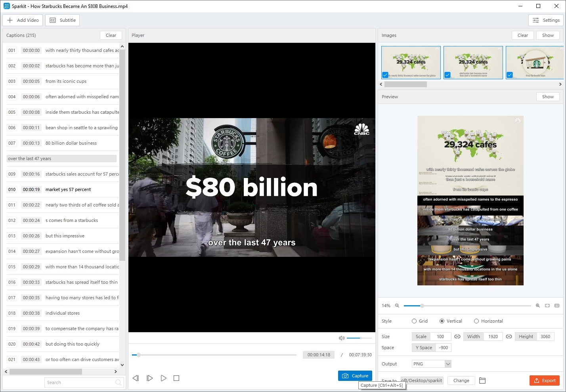Screen dimensions: 566x392
Task: Open the save folder icon
Action: point(482,381)
